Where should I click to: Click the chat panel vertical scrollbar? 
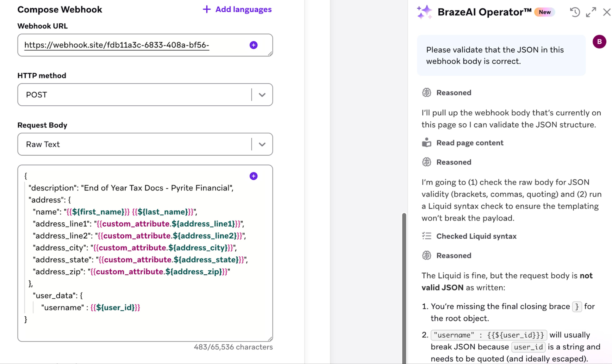[404, 288]
